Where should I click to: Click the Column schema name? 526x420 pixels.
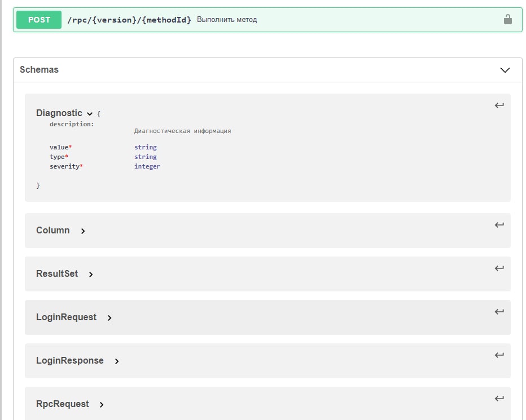tap(53, 230)
